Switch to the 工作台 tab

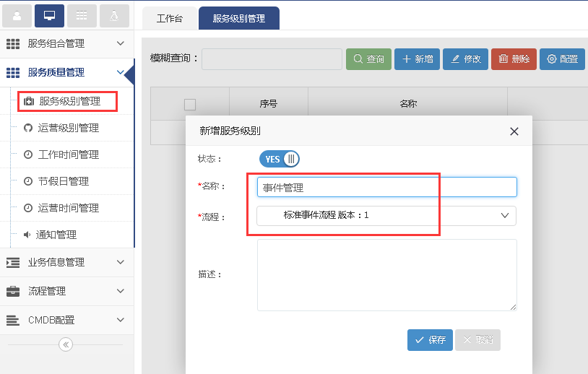(x=169, y=19)
